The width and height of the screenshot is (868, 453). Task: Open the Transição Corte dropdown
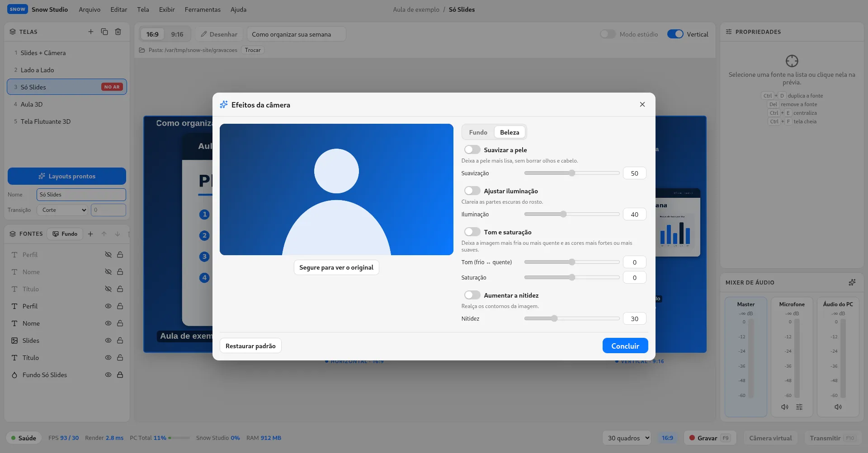coord(62,210)
